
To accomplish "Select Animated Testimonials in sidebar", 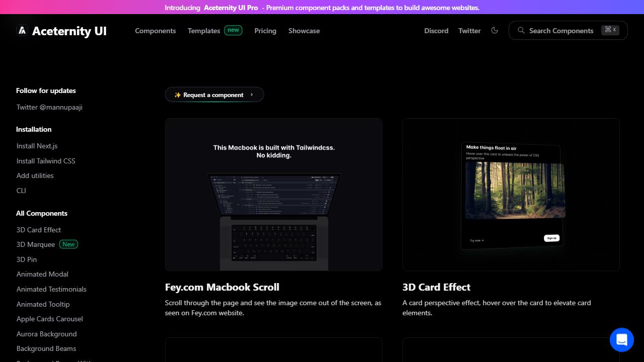I will [51, 289].
